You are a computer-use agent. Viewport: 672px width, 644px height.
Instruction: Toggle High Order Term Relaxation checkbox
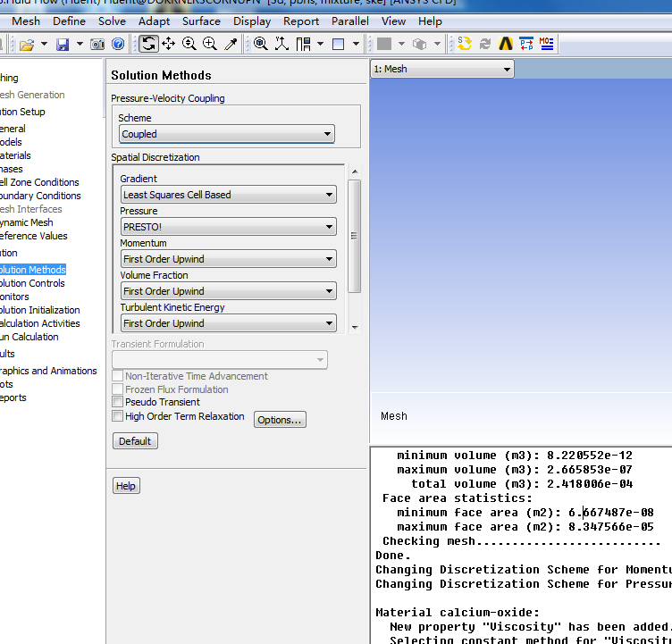(x=117, y=416)
